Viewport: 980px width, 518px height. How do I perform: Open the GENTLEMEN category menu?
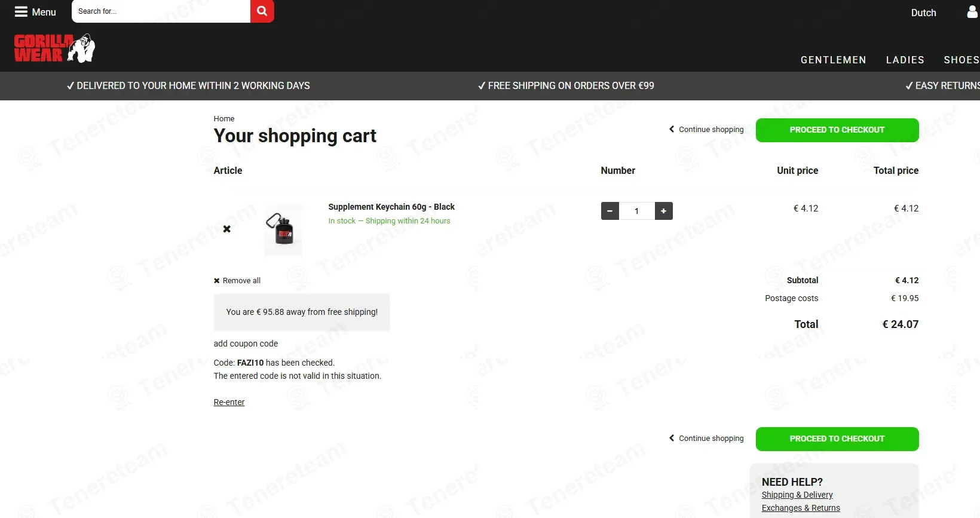tap(833, 60)
